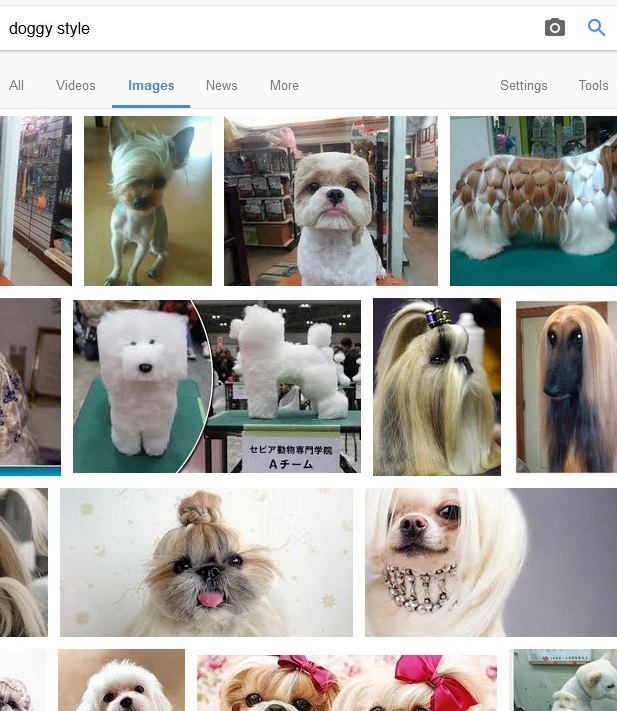Viewport: 617px width, 711px height.
Task: Expand the More menu
Action: (284, 85)
